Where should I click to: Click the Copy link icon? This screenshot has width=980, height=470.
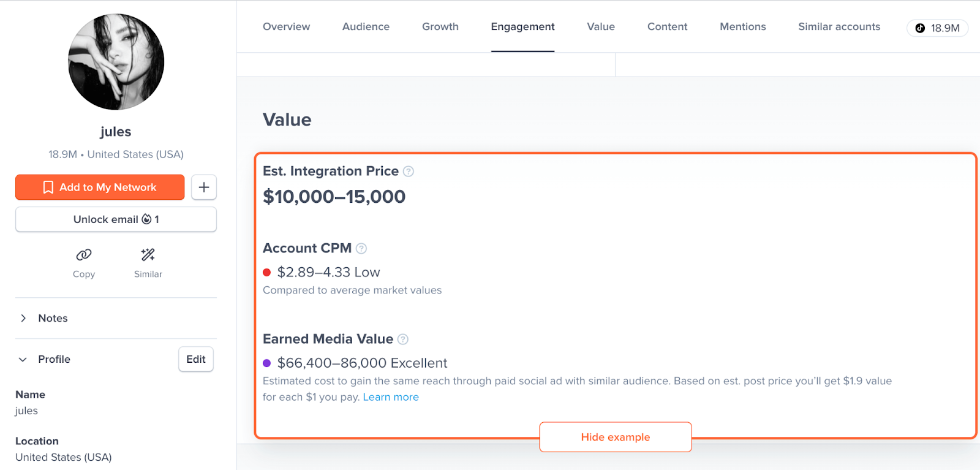(x=84, y=255)
